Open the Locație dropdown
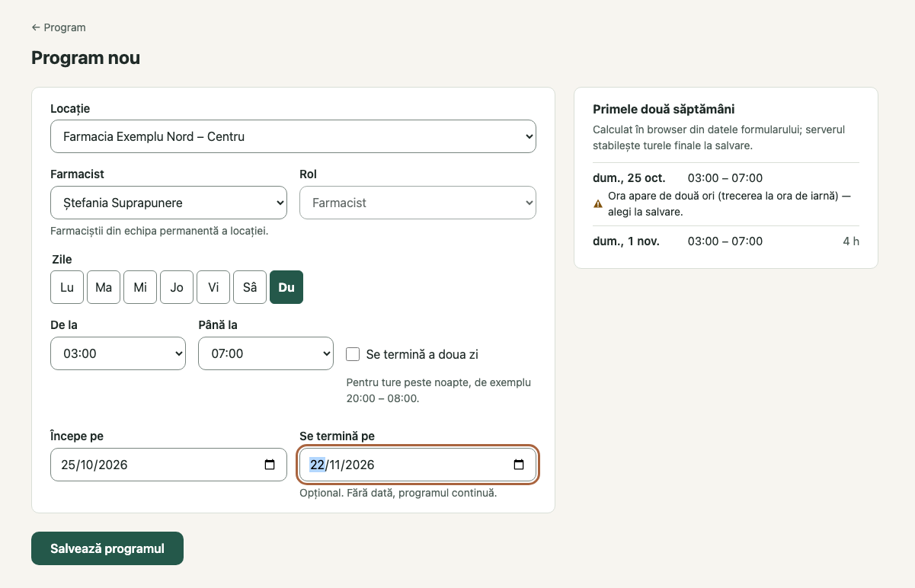Screen dimensions: 915x588 coord(293,136)
